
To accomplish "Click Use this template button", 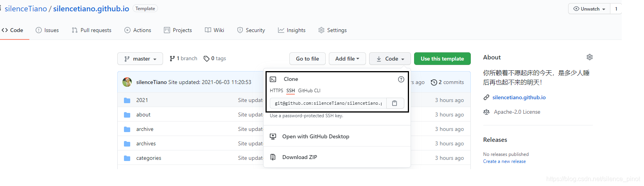I will 442,59.
